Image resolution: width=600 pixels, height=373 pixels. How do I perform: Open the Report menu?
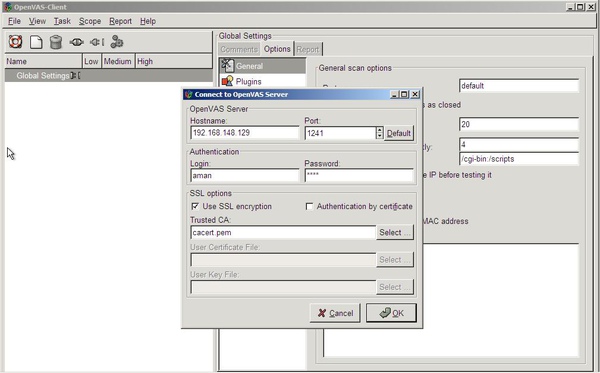(121, 21)
